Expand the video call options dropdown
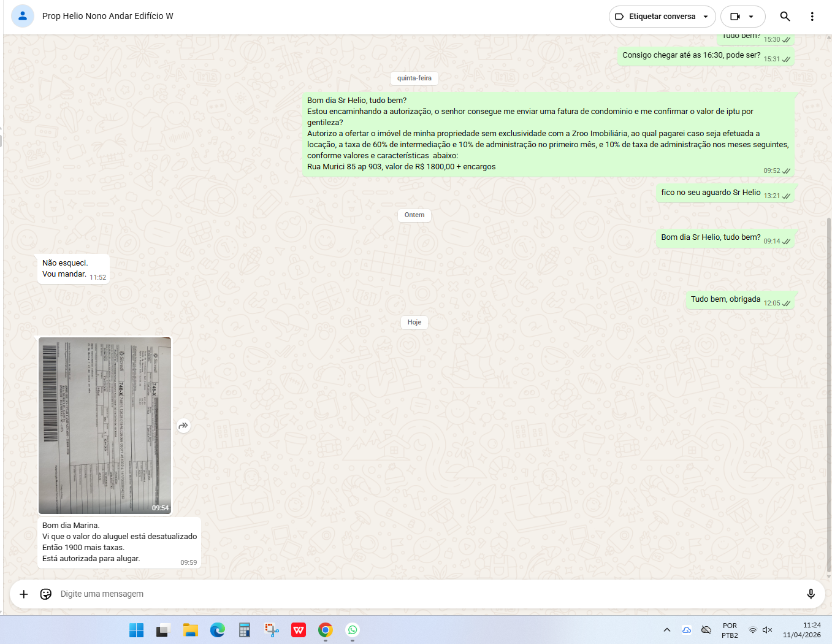Screen dimensions: 832x644 (752, 17)
